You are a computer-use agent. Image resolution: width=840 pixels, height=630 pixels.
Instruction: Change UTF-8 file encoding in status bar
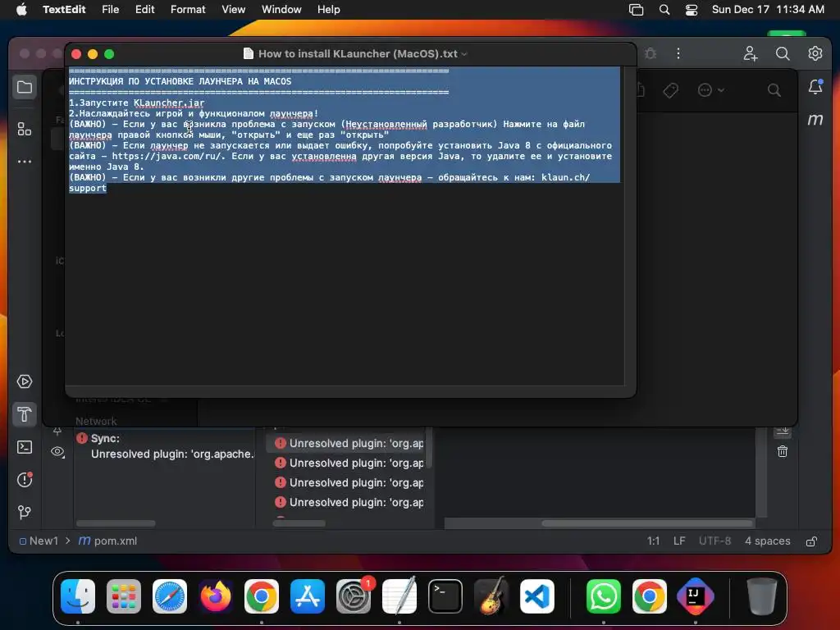[x=714, y=541]
